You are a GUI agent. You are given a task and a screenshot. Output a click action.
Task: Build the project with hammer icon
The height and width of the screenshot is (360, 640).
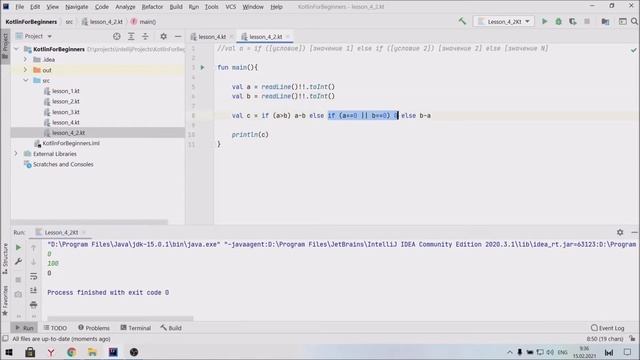(x=462, y=21)
